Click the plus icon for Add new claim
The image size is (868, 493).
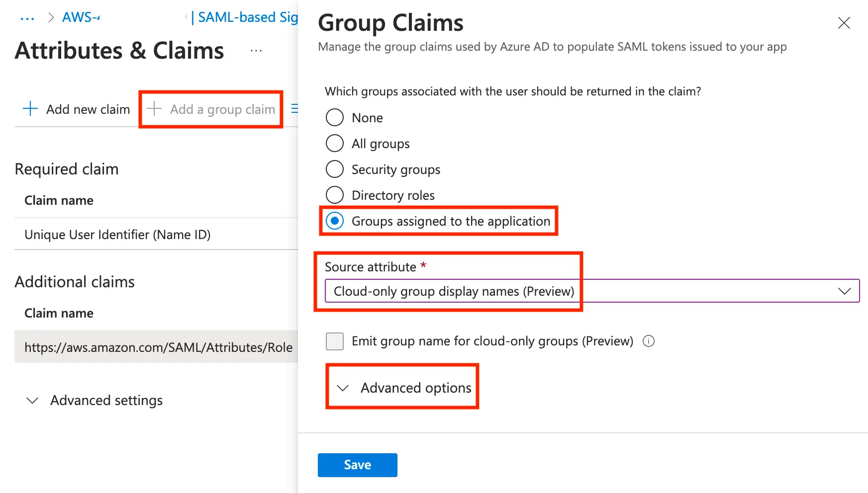[x=30, y=109]
